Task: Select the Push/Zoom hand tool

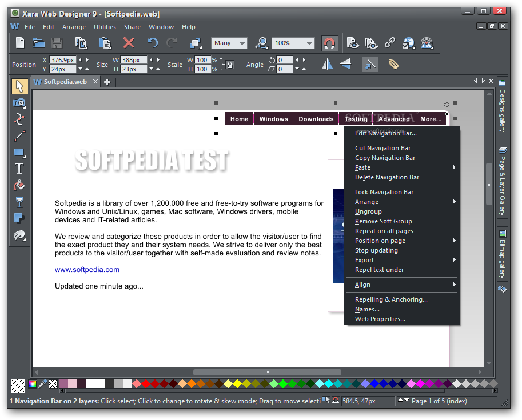Action: pyautogui.click(x=19, y=235)
